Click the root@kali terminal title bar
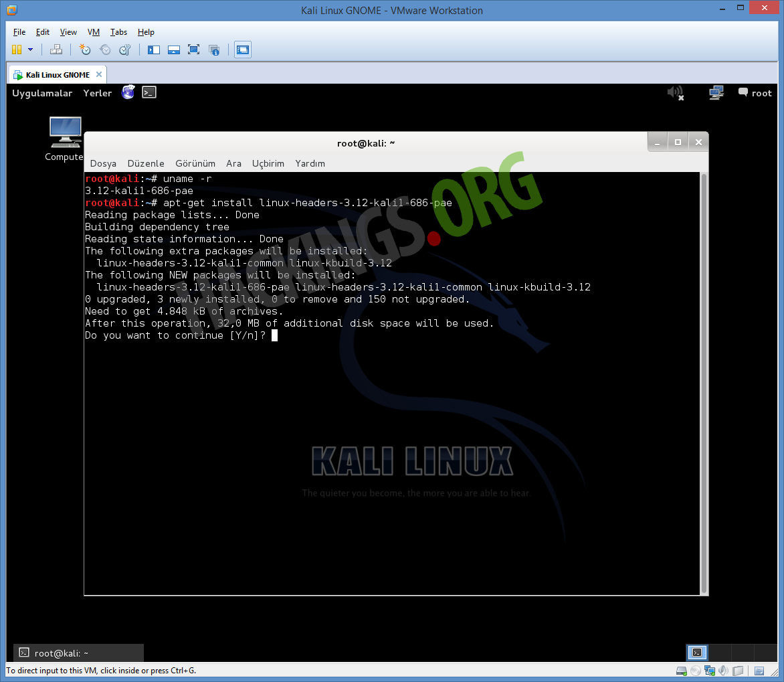The width and height of the screenshot is (784, 682). [365, 143]
